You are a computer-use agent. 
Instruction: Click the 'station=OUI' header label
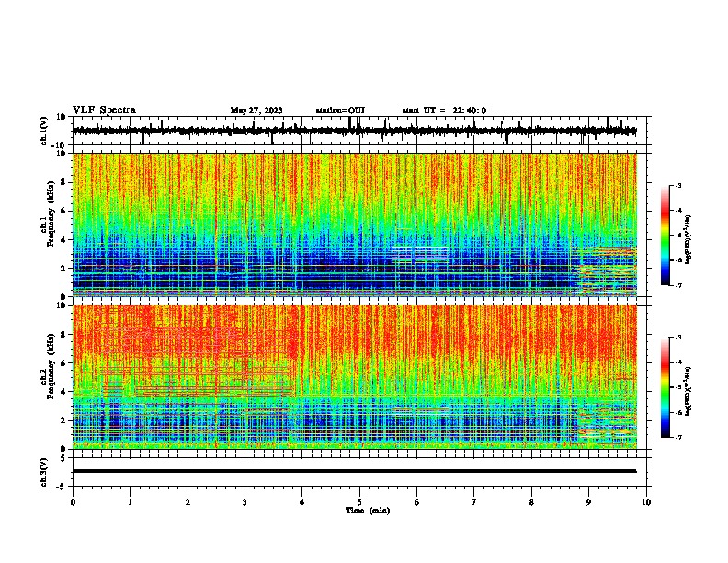click(340, 110)
